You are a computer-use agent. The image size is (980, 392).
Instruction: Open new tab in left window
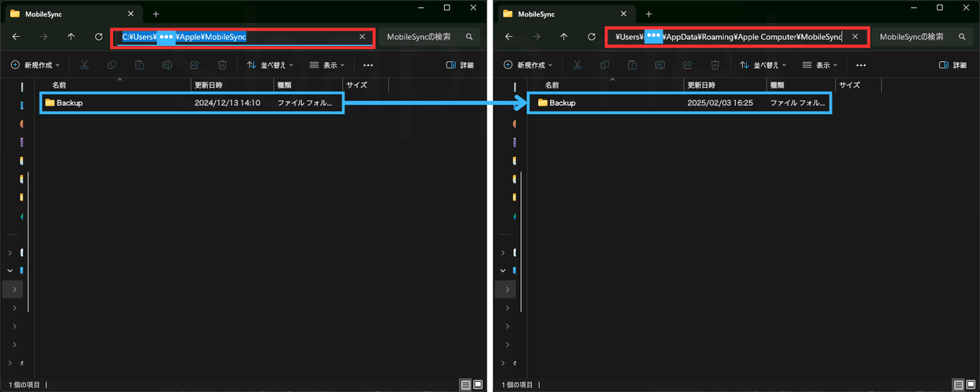tap(156, 14)
